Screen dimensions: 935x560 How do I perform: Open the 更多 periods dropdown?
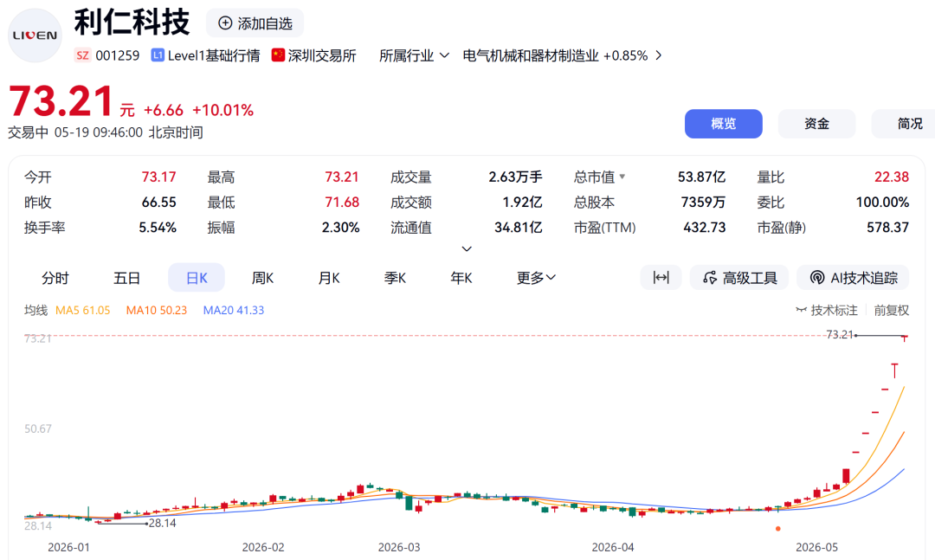tap(536, 278)
